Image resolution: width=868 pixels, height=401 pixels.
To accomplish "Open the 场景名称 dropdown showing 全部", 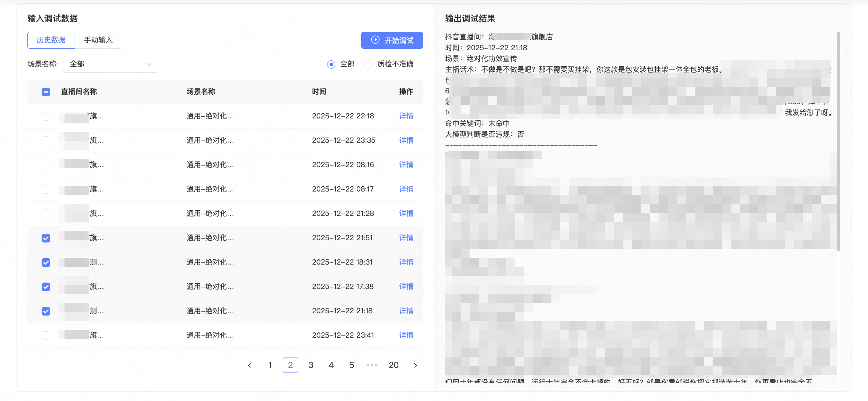I will pos(111,64).
